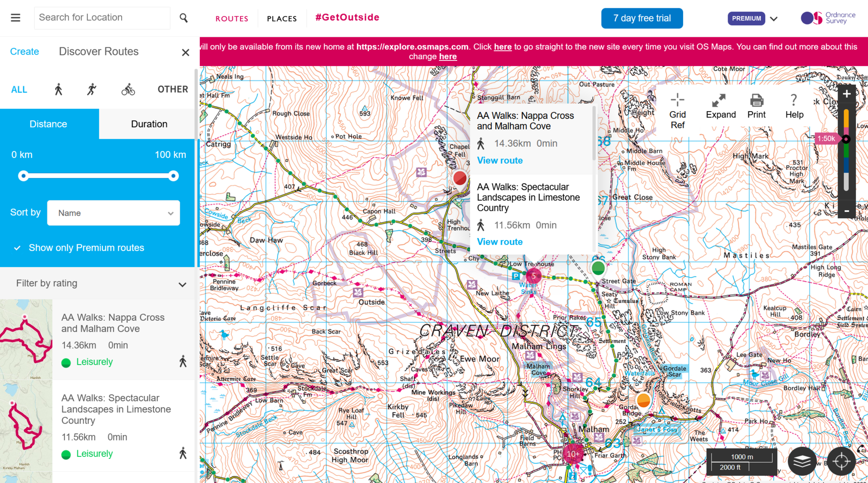
Task: Click the Search for Location field
Action: point(102,18)
